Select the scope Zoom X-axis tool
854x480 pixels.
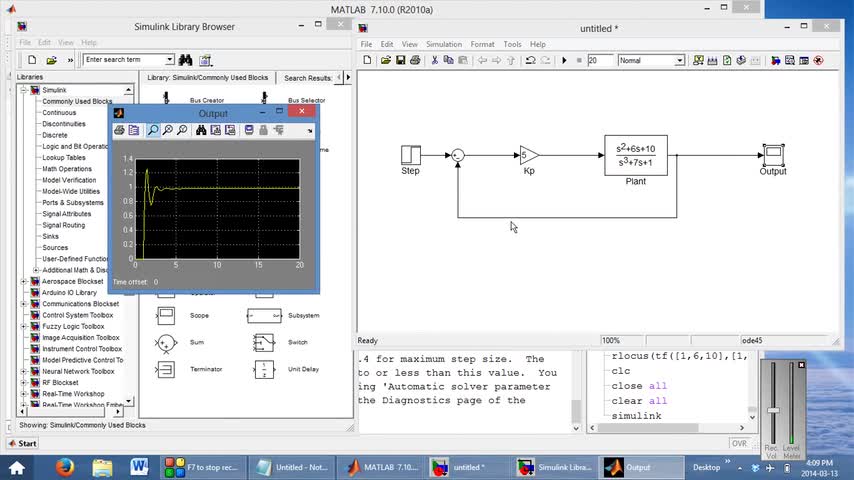[x=168, y=130]
